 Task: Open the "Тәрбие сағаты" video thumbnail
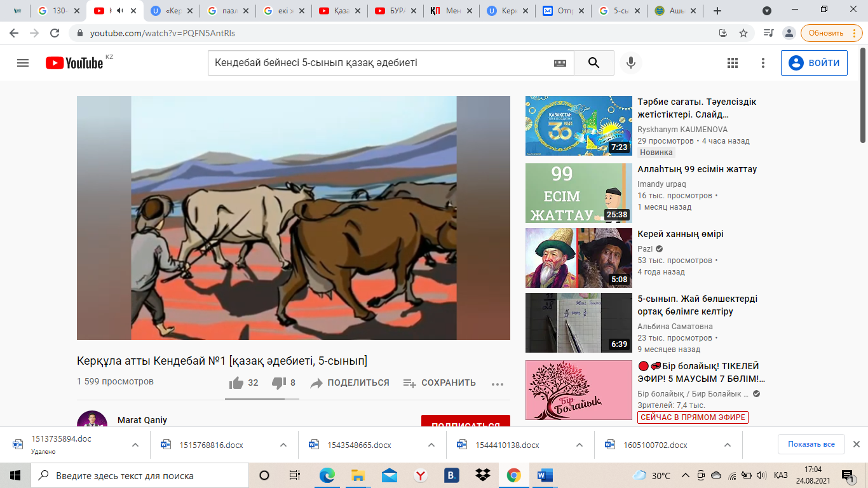click(579, 126)
